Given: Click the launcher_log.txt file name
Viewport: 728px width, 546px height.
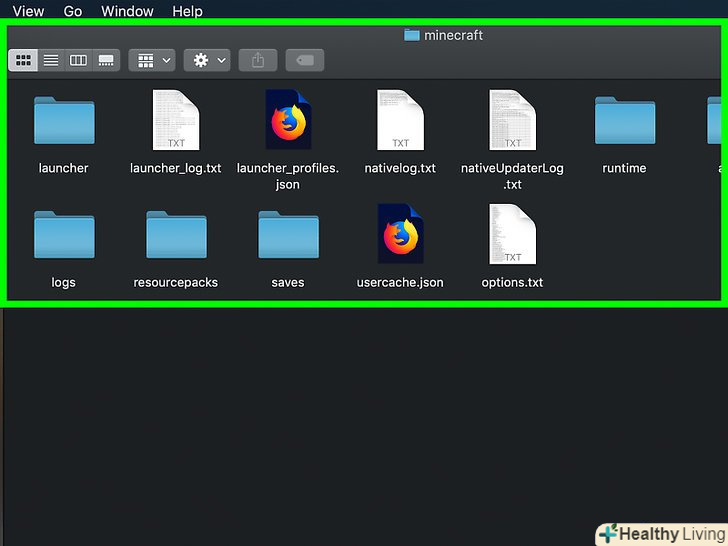Looking at the screenshot, I should (176, 168).
